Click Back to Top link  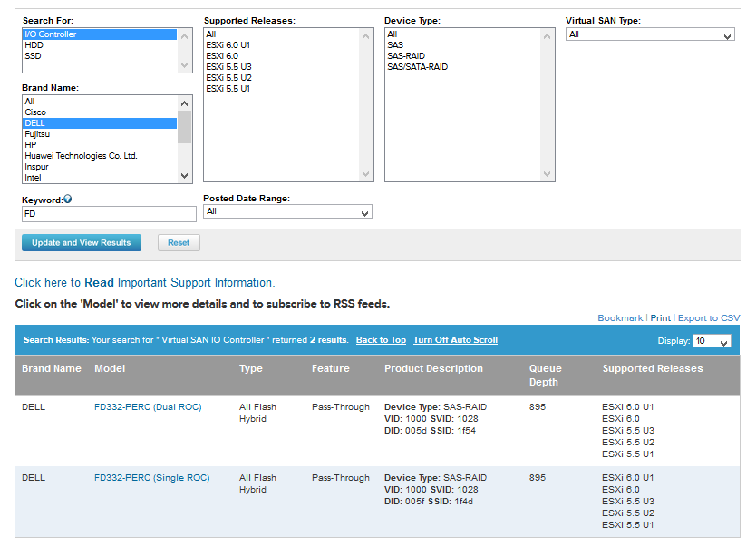381,340
